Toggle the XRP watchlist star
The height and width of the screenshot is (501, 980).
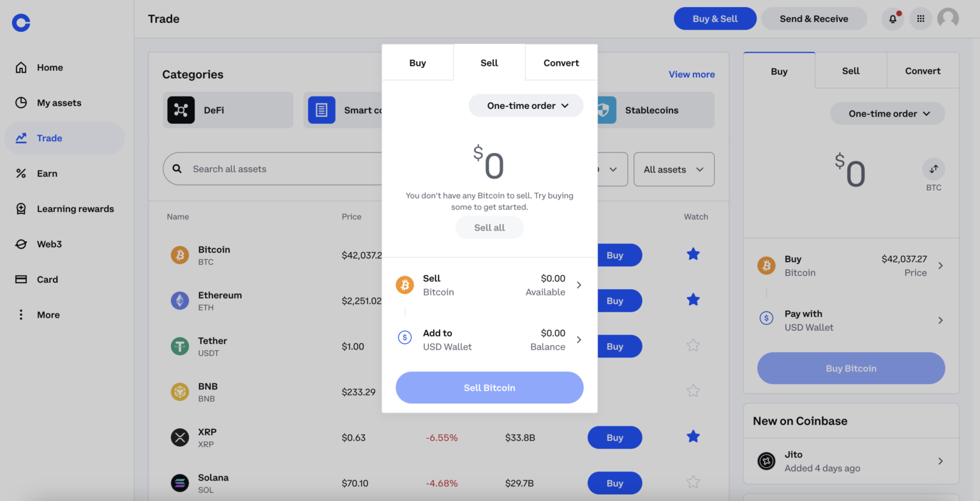click(x=694, y=437)
